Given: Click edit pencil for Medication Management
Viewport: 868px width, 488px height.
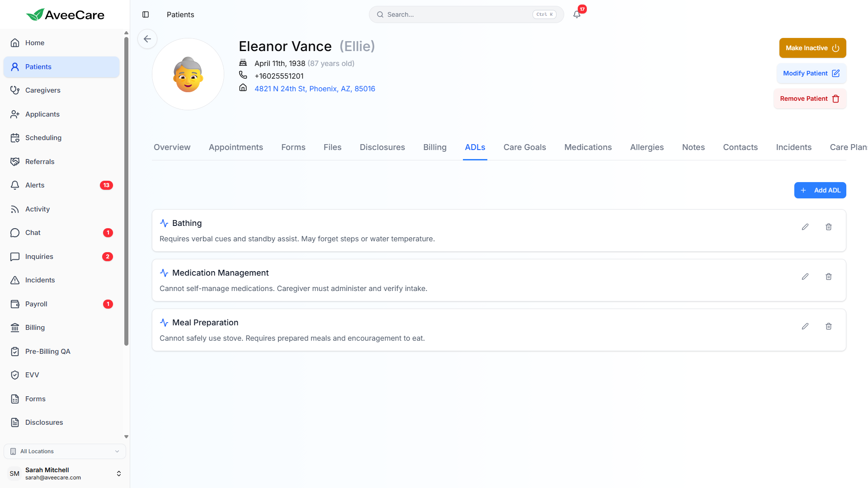Looking at the screenshot, I should pos(805,277).
